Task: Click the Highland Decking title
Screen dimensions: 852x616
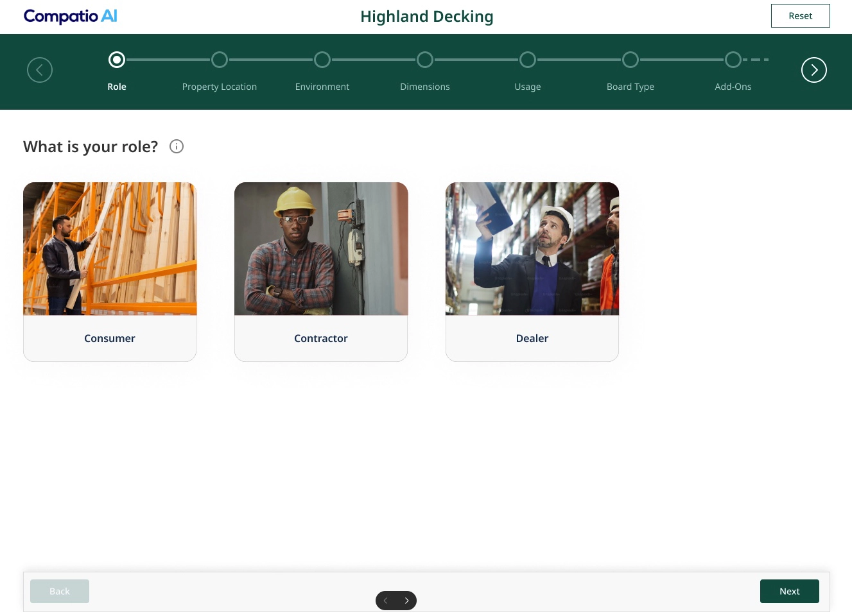Action: click(x=427, y=17)
